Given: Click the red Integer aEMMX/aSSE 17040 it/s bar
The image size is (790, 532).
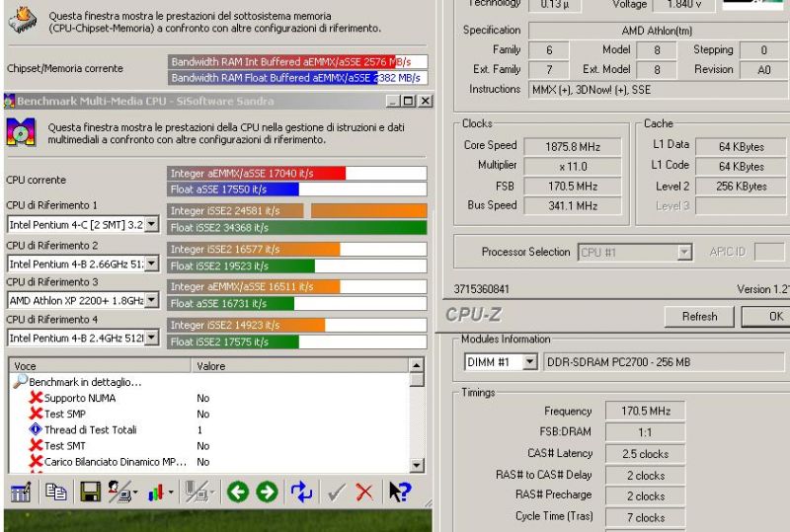Looking at the screenshot, I should click(x=257, y=174).
